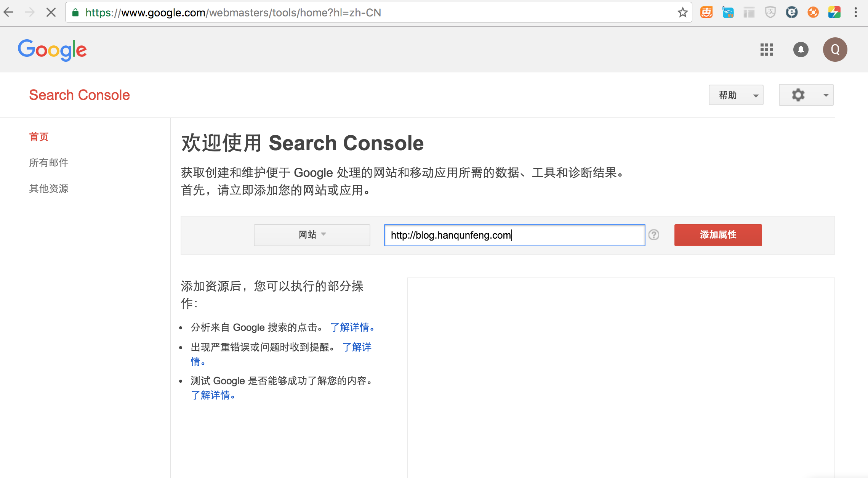Open 所有邮件 in the sidebar

pyautogui.click(x=49, y=162)
